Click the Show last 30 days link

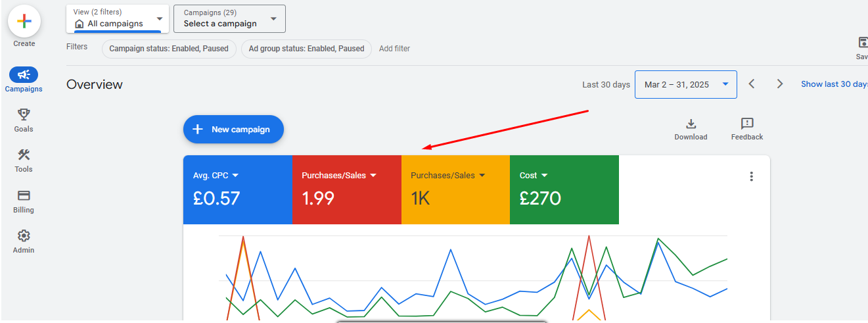tap(833, 84)
